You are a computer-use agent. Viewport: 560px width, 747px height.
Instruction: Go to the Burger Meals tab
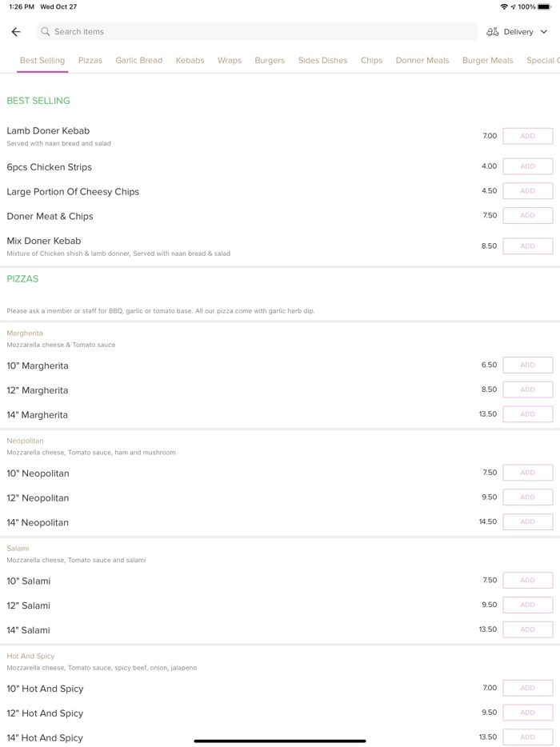[x=487, y=61]
